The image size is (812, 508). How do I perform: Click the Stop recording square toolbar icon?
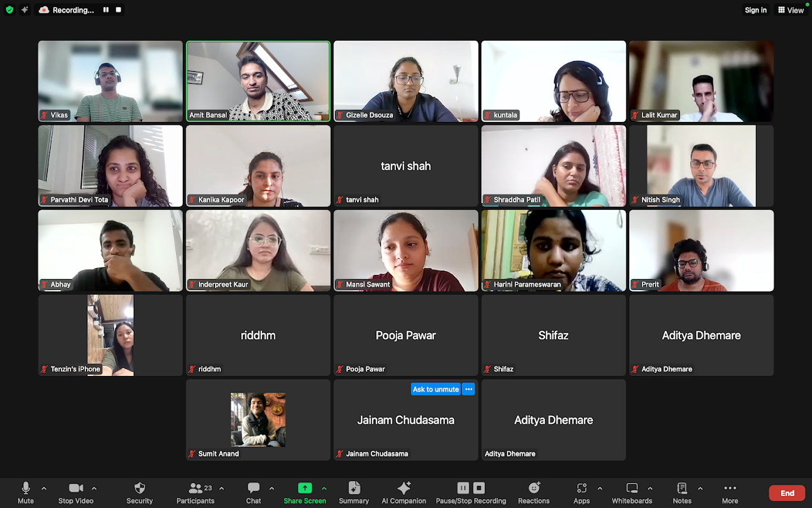click(479, 488)
